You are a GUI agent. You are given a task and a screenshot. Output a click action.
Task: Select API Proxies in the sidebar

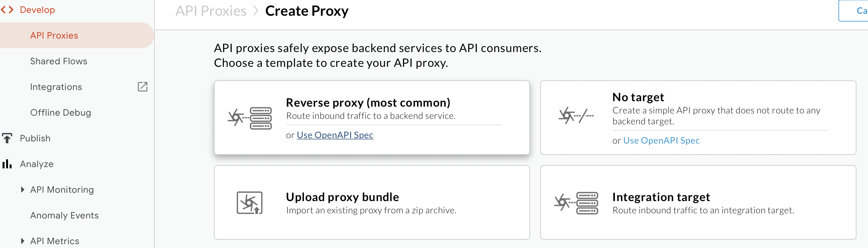(x=55, y=35)
